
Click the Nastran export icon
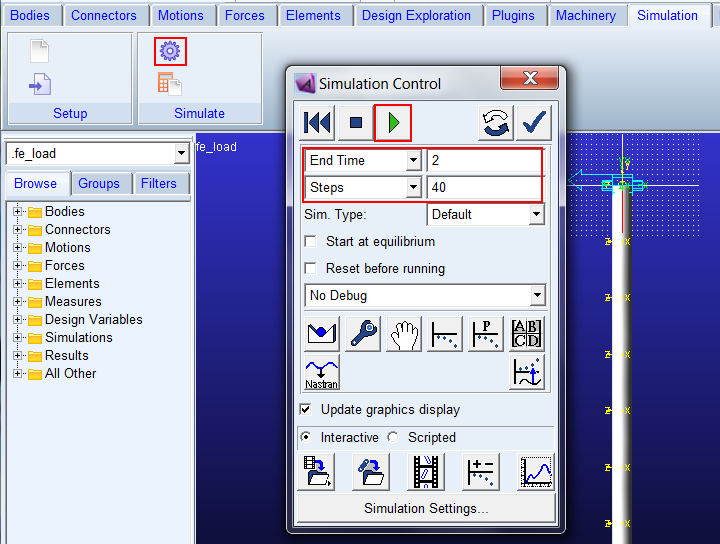pyautogui.click(x=322, y=372)
